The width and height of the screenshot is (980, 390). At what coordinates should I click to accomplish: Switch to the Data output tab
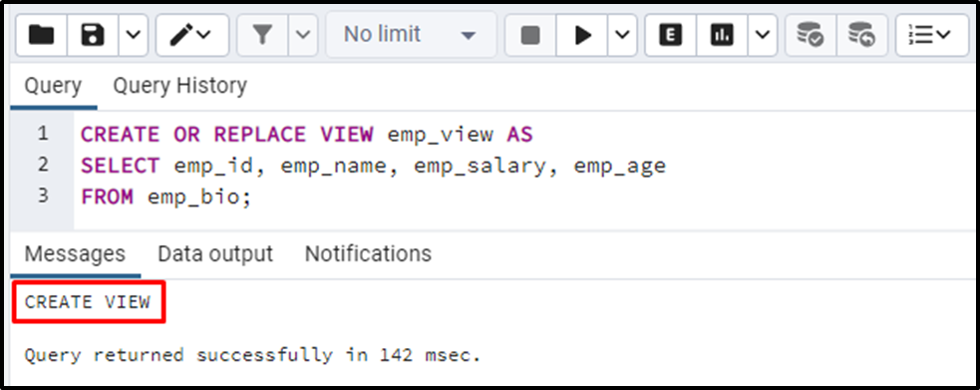pos(215,253)
